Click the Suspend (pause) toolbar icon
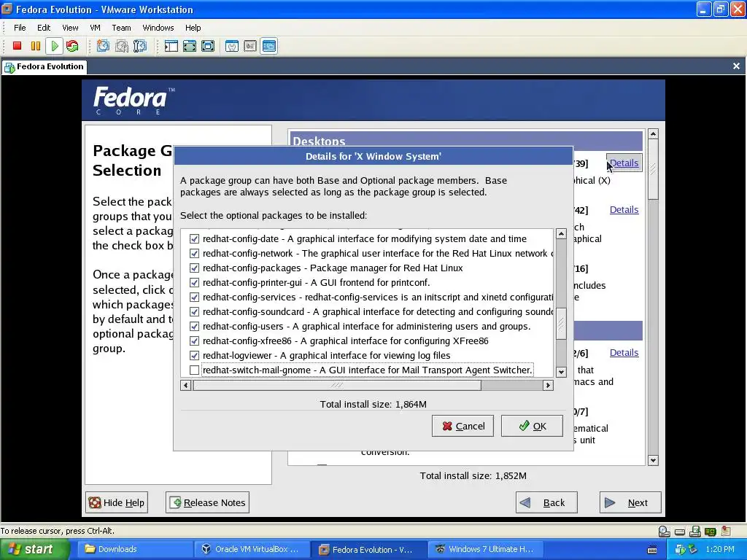 click(36, 46)
